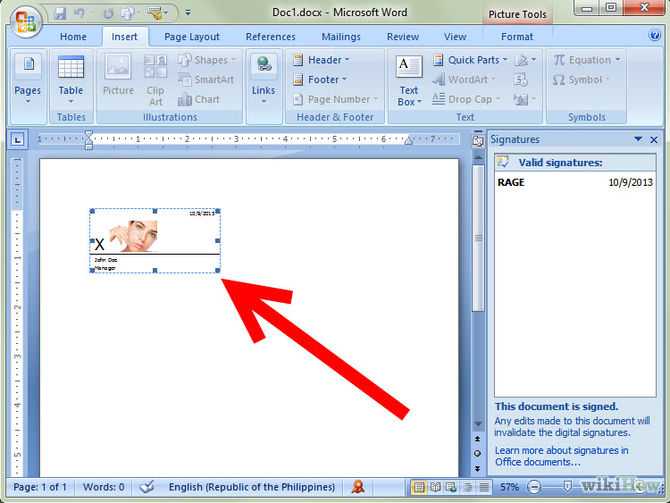The image size is (670, 503).
Task: Switch to Web Layout view
Action: click(x=451, y=487)
